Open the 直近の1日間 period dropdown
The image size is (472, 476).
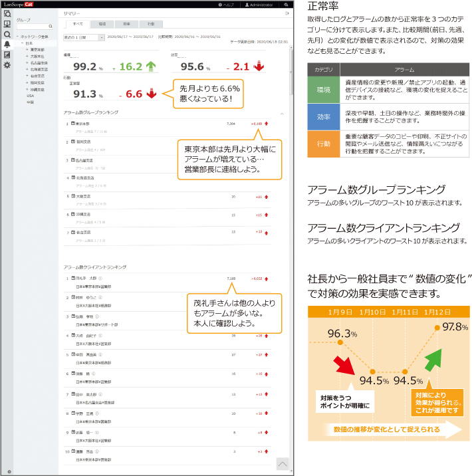pyautogui.click(x=84, y=37)
